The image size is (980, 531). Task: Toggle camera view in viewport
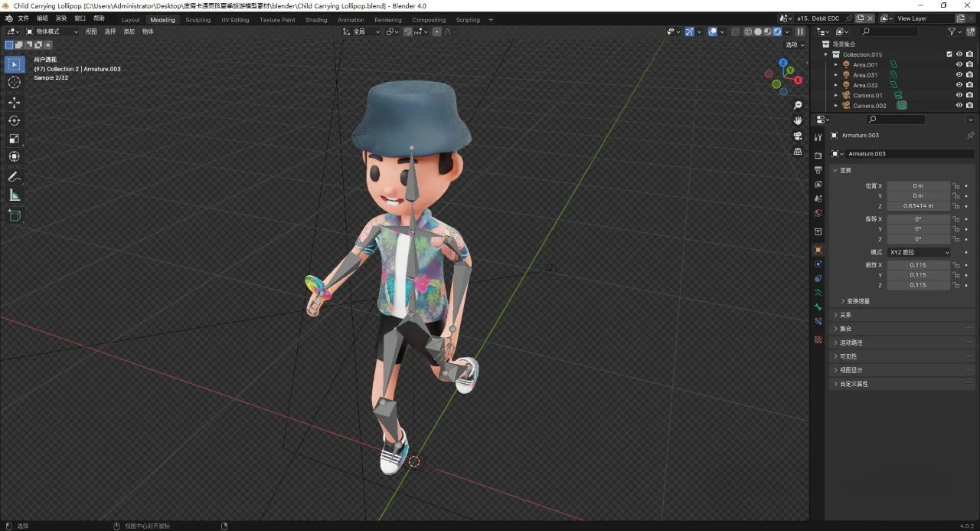tap(798, 136)
